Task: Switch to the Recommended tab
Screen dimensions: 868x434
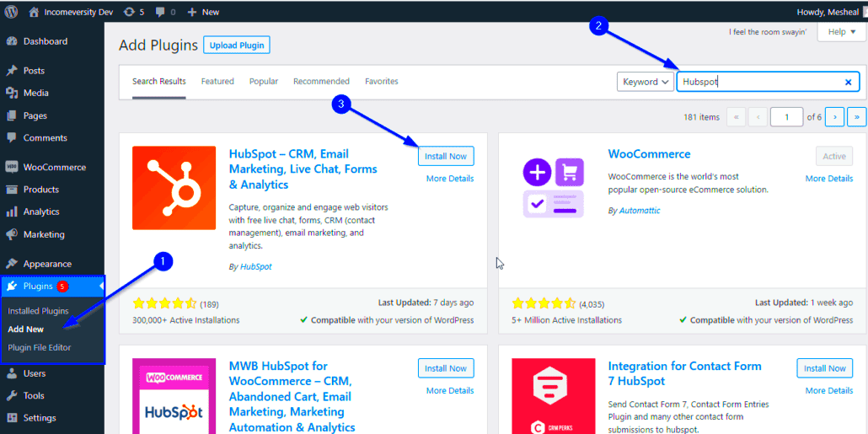Action: pos(322,82)
